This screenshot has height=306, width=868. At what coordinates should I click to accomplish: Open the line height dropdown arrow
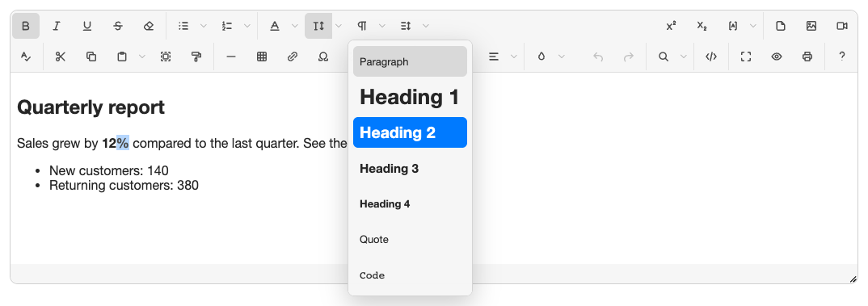point(426,26)
